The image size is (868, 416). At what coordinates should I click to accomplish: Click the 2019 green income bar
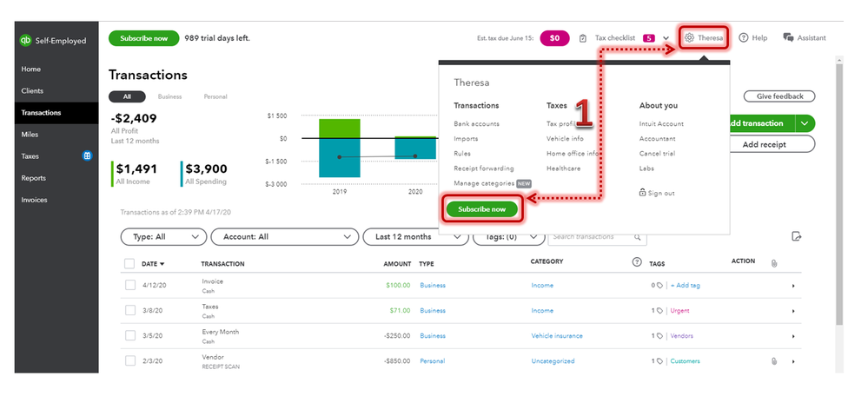point(340,129)
